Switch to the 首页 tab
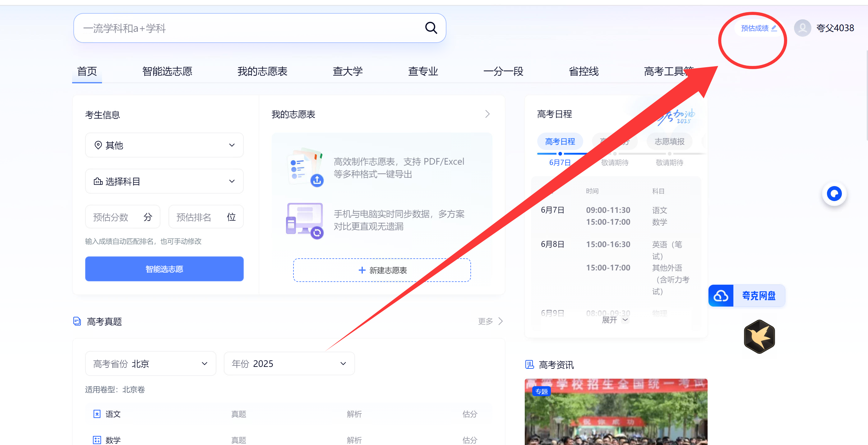 [x=87, y=72]
